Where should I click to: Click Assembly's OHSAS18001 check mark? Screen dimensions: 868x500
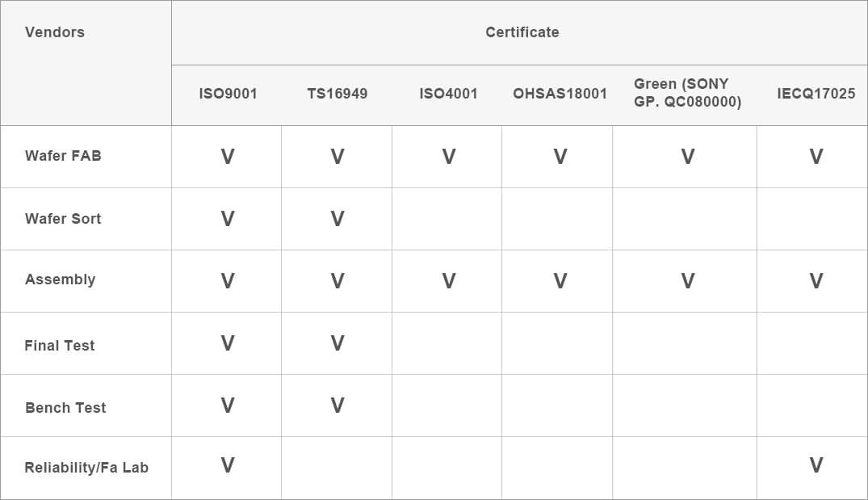pos(560,281)
